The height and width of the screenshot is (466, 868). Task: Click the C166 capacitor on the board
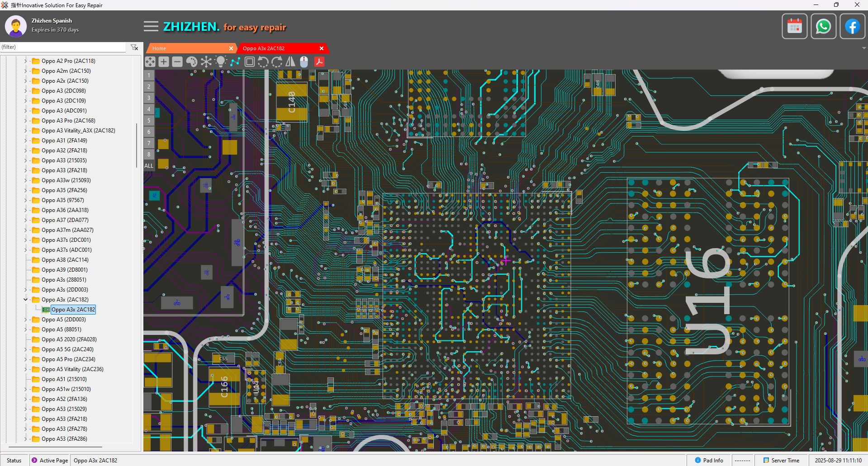[x=224, y=387]
